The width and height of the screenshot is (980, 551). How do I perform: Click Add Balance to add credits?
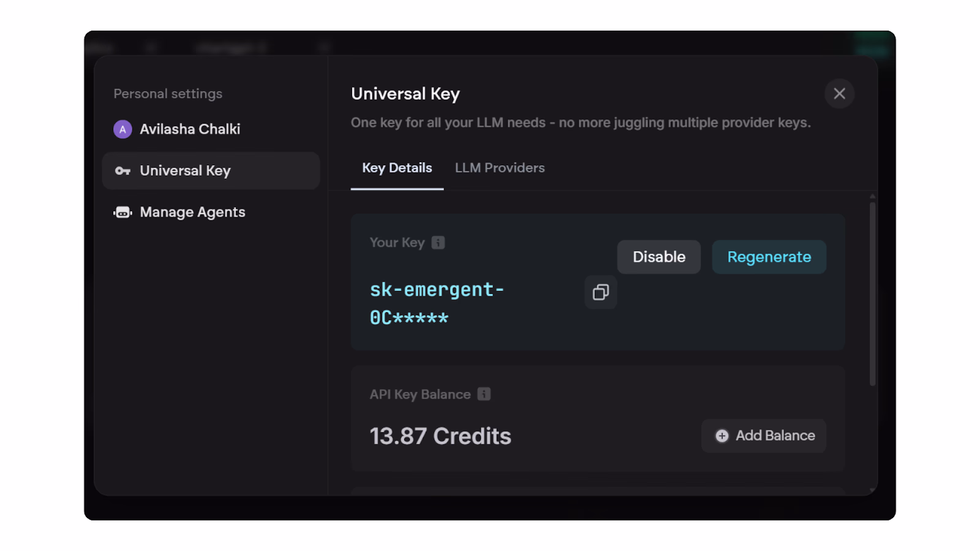pyautogui.click(x=764, y=436)
